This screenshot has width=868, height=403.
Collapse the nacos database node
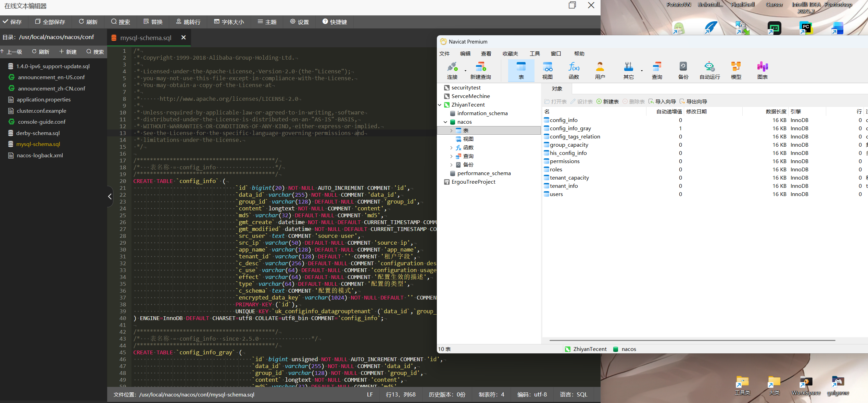(445, 122)
